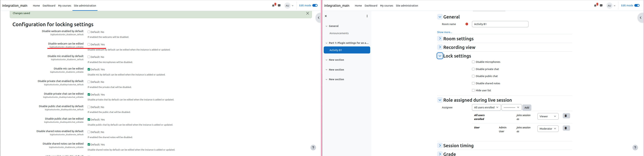Open the All users enrolled assignee dropdown
The height and width of the screenshot is (156, 644).
[486, 107]
